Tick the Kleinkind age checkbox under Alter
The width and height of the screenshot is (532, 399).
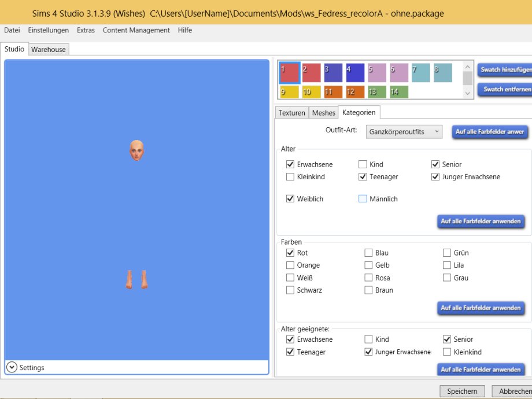click(290, 177)
